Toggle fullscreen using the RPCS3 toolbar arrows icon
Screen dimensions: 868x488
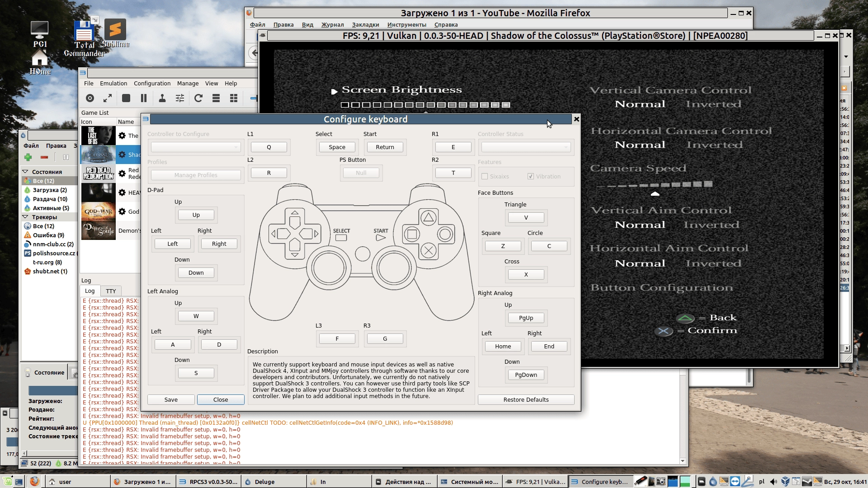(x=108, y=98)
